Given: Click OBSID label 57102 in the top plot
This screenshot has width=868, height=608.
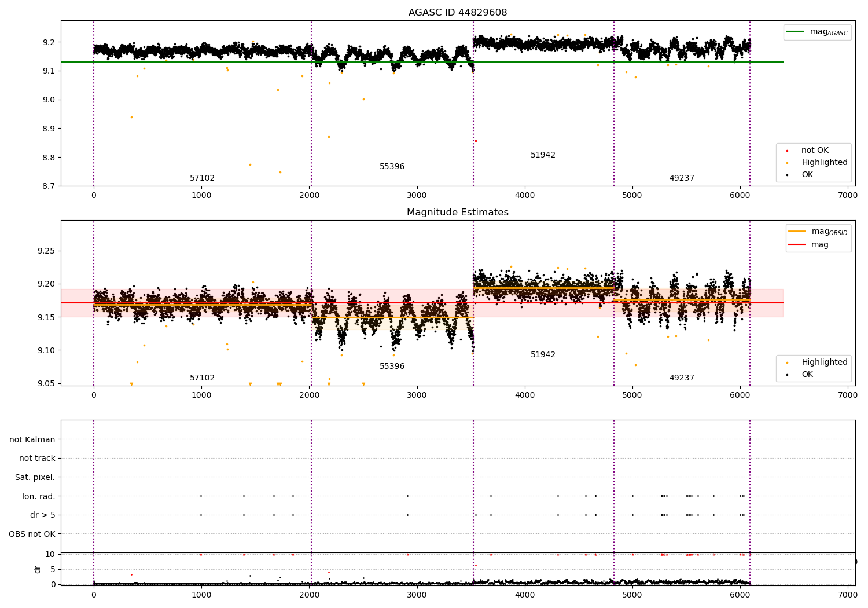Looking at the screenshot, I should point(202,178).
